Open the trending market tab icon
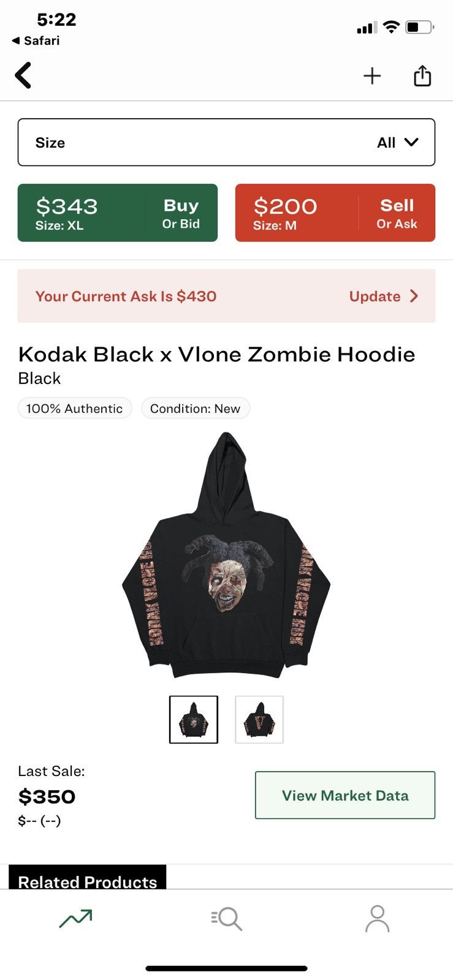This screenshot has width=453, height=980. coord(75,918)
